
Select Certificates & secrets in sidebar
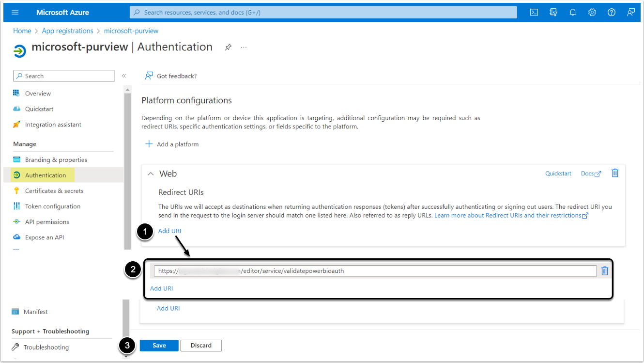pyautogui.click(x=54, y=191)
